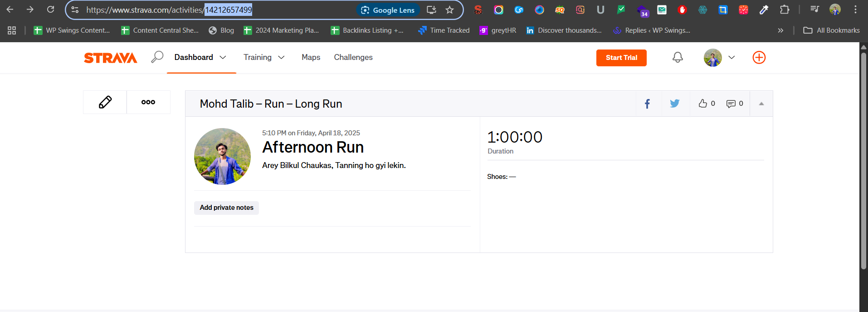Screen dimensions: 868x312
Task: Open Chrome media control icon
Action: point(814,10)
